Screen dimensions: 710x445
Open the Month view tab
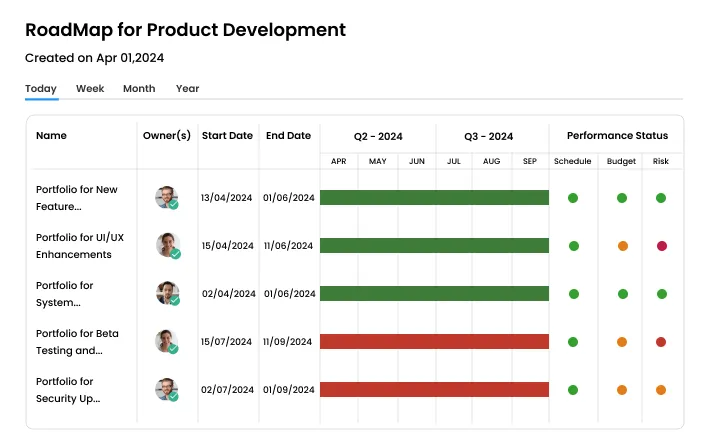pos(139,89)
